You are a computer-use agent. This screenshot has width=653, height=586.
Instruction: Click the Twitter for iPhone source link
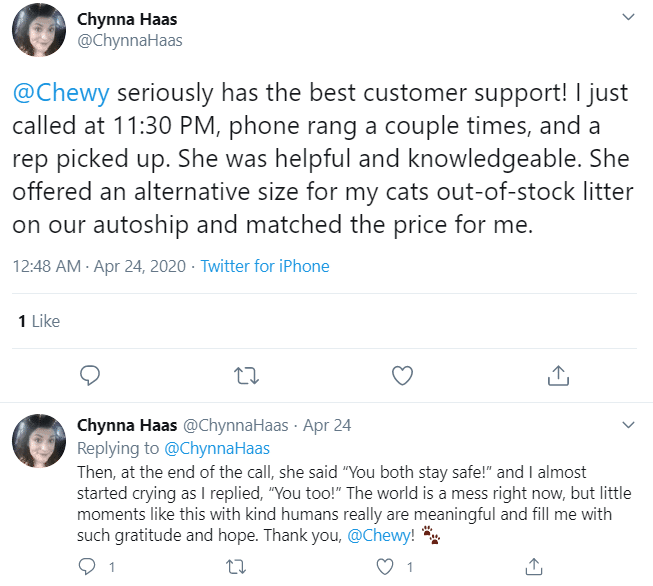pyautogui.click(x=265, y=266)
